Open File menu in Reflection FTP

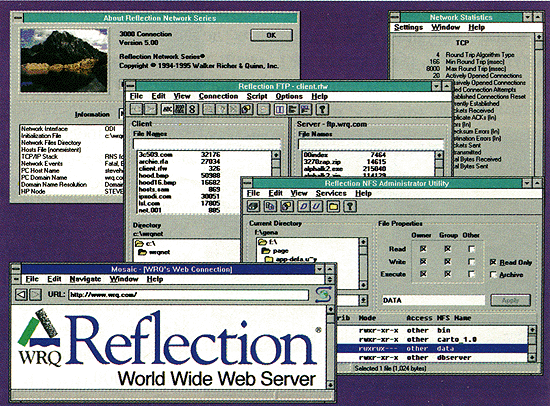136,96
